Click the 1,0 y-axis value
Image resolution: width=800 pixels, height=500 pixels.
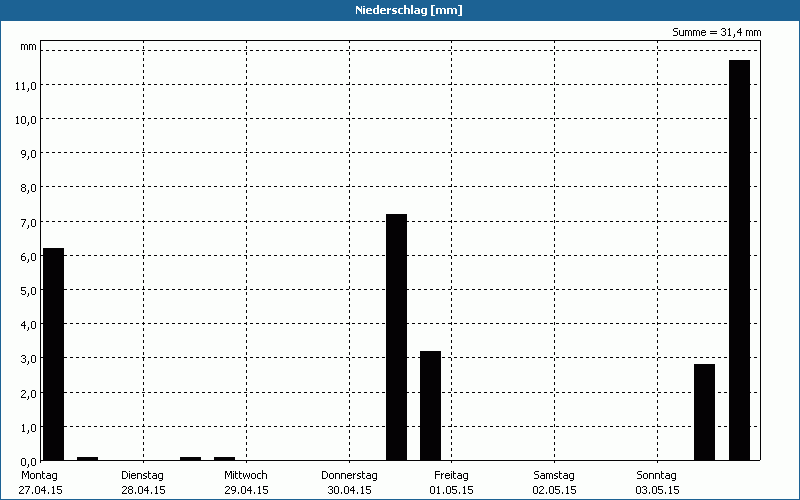[x=29, y=428]
